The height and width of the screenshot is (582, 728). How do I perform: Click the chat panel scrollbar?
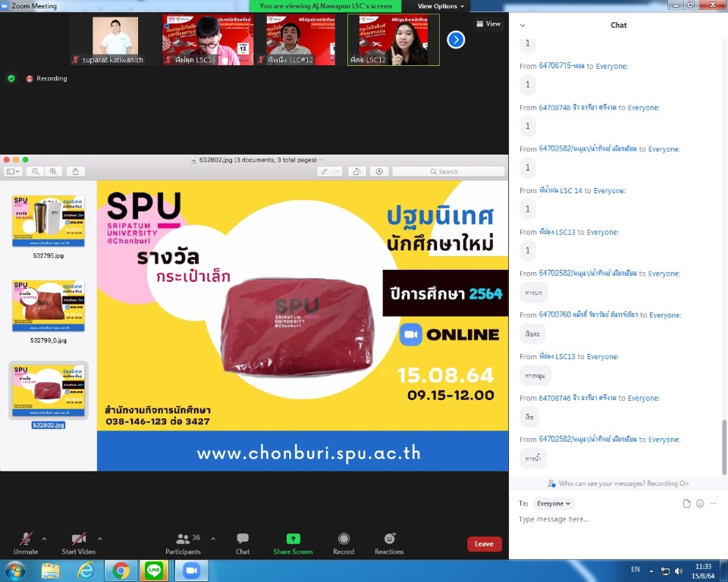pyautogui.click(x=724, y=447)
